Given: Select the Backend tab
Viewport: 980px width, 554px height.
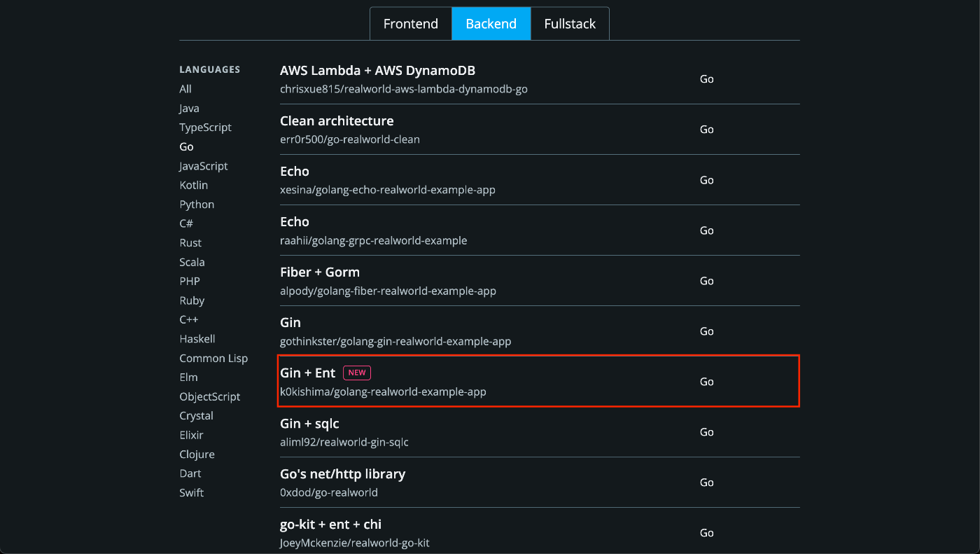Looking at the screenshot, I should point(491,24).
